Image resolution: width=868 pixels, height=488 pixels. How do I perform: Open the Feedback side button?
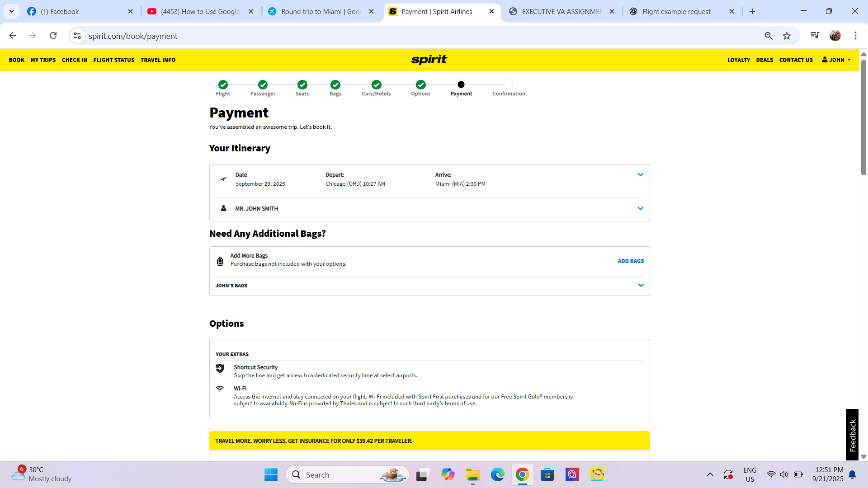coord(852,435)
